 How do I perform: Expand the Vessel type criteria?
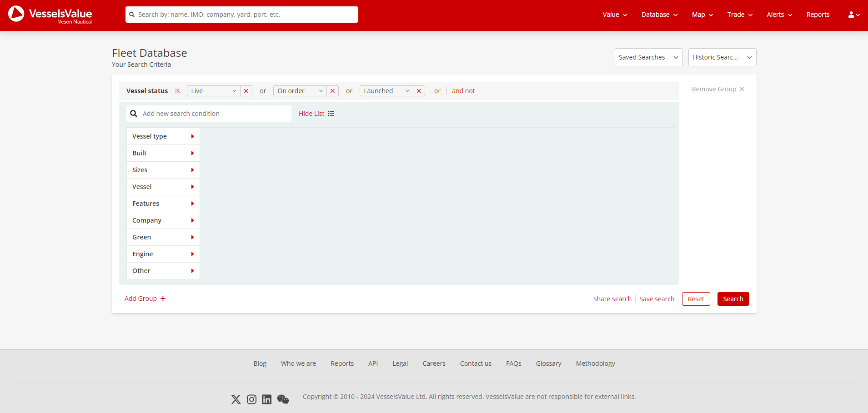pyautogui.click(x=163, y=136)
